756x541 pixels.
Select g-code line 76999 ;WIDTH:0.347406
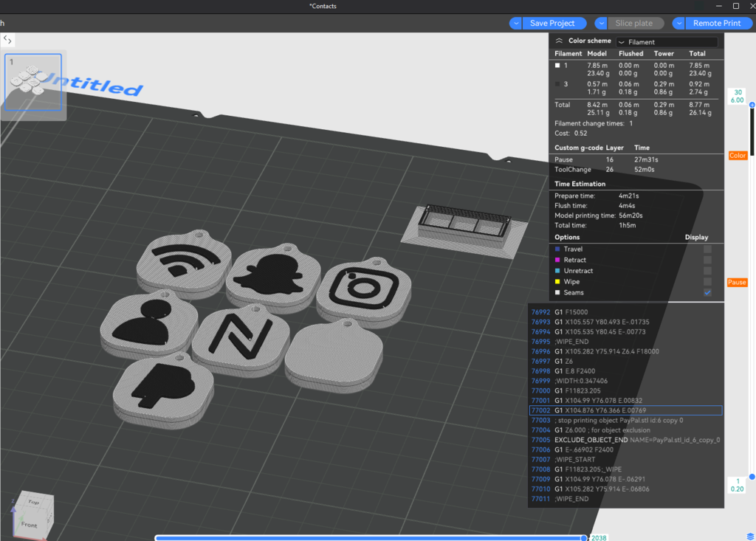click(626, 381)
